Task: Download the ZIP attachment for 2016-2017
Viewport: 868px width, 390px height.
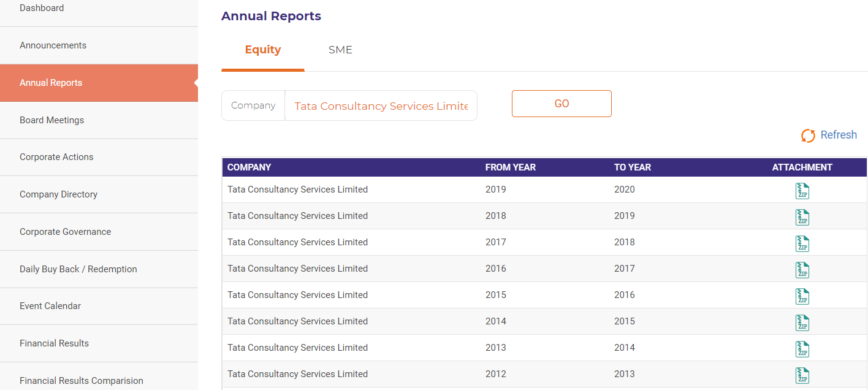Action: [802, 270]
